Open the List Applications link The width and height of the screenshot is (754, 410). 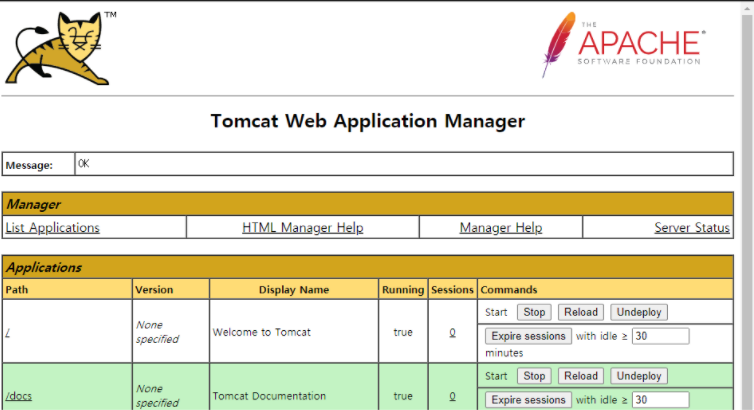pyautogui.click(x=52, y=227)
